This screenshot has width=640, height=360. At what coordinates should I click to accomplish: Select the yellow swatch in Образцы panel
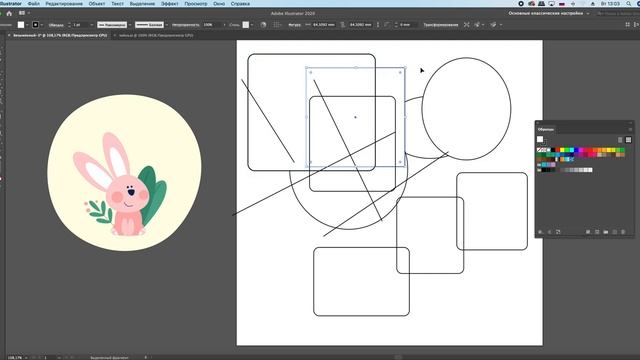pos(562,150)
